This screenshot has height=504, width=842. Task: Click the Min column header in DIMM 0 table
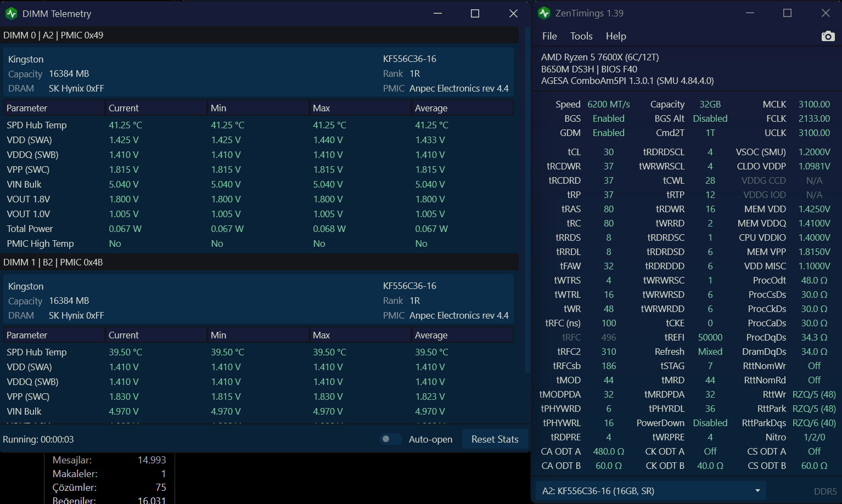coord(259,108)
